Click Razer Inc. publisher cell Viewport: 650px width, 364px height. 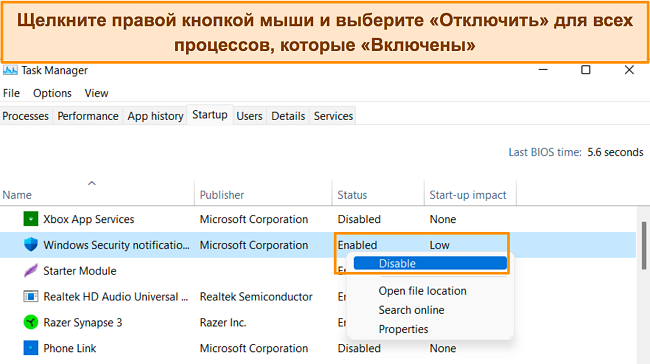[x=223, y=322]
